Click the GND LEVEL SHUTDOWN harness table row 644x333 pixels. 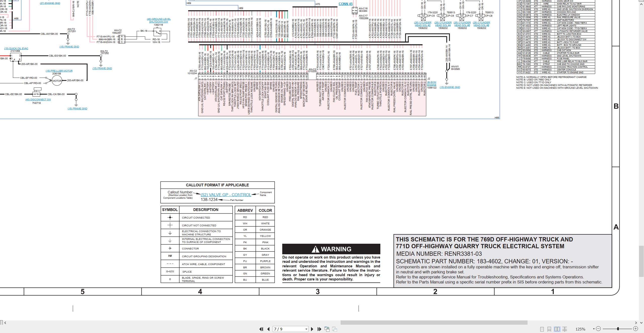click(x=556, y=56)
